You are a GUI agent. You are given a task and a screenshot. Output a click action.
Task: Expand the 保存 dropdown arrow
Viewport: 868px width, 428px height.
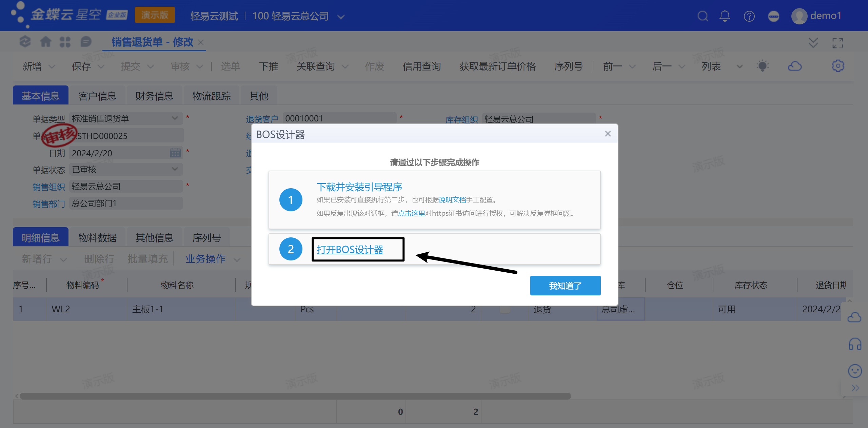101,66
